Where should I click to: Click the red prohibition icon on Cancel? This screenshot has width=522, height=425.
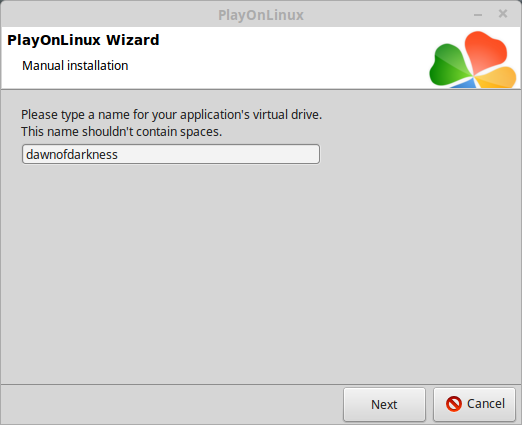click(x=454, y=404)
